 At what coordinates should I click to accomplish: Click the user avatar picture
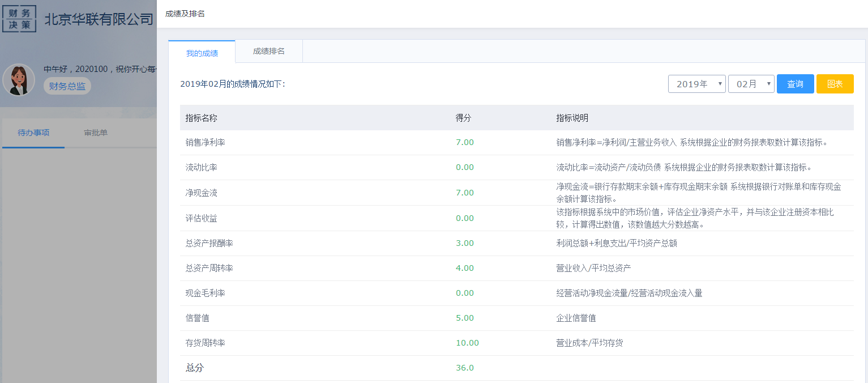click(19, 80)
